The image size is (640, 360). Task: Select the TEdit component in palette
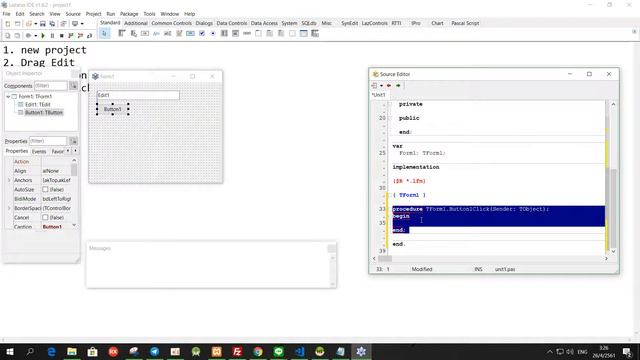pyautogui.click(x=168, y=33)
